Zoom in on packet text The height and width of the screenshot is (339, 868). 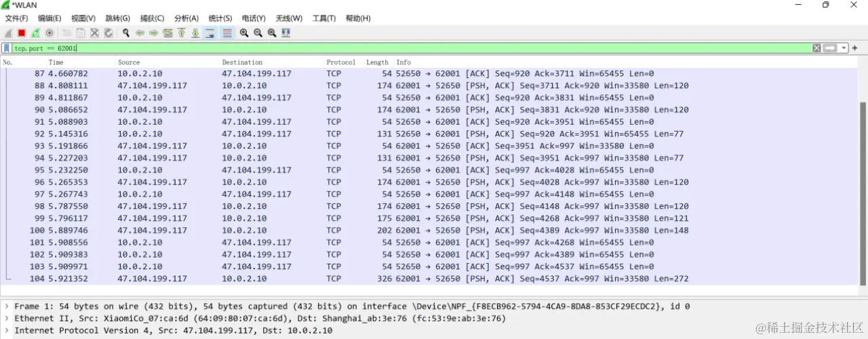(x=244, y=33)
